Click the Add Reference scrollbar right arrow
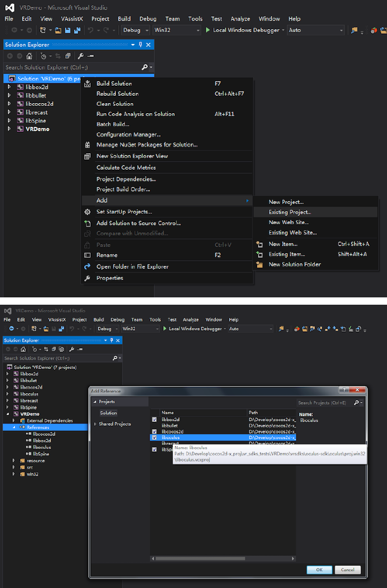This screenshot has width=387, height=588. (292, 558)
